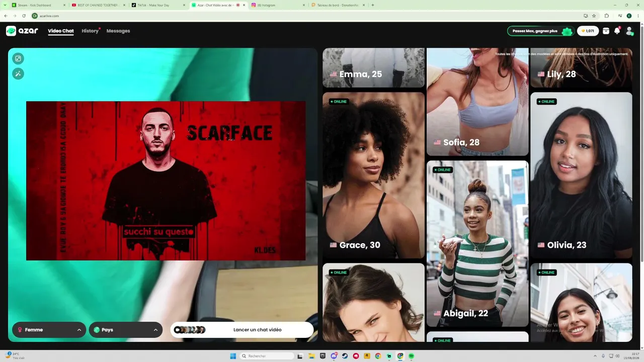The image size is (644, 362).
Task: Go back in browser history
Action: 6,16
